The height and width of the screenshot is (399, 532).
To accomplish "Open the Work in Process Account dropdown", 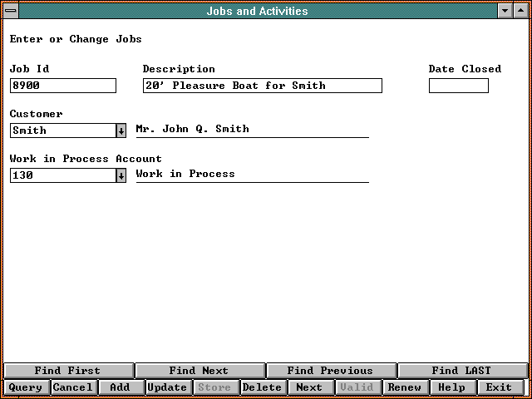I will click(x=121, y=175).
